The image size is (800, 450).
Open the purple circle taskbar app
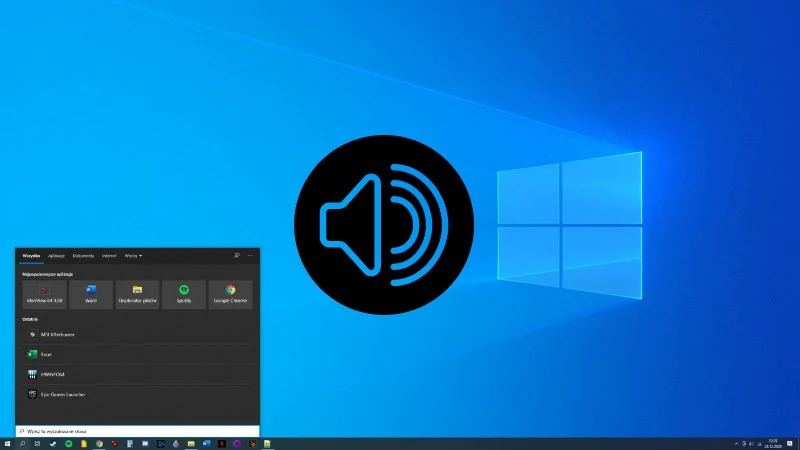click(237, 444)
